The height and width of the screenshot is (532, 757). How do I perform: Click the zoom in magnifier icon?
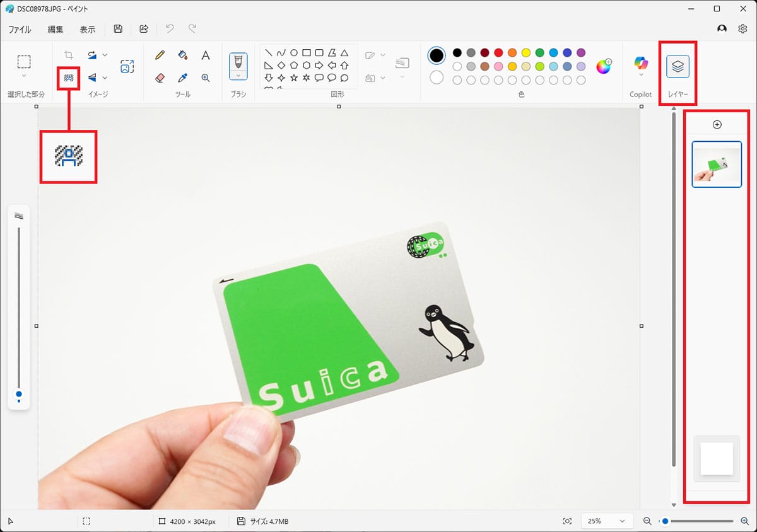pos(744,521)
